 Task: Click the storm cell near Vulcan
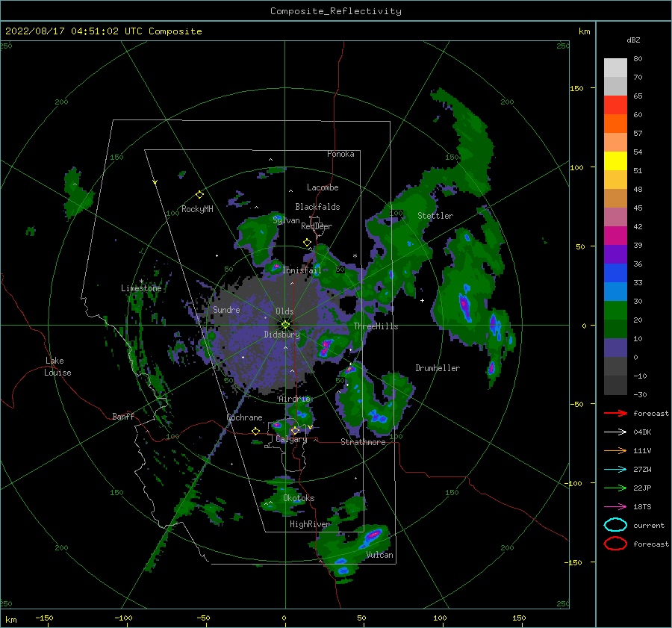click(x=373, y=535)
